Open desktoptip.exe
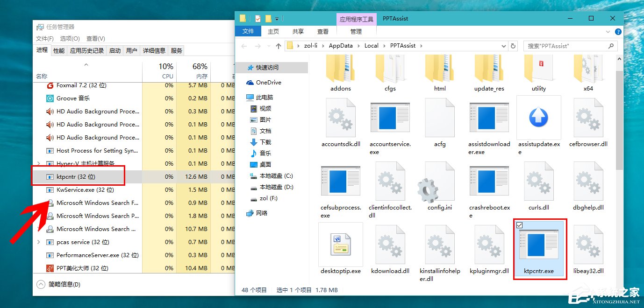Screen dimensions: 644x308 [x=340, y=245]
